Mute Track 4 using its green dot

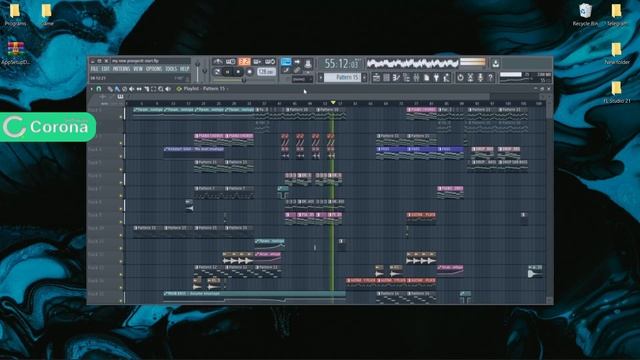pos(121,156)
